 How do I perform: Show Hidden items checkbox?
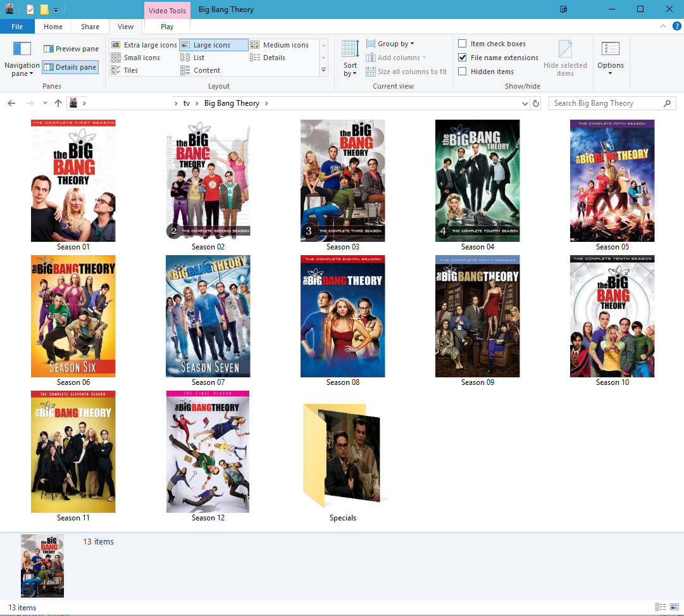pyautogui.click(x=463, y=72)
